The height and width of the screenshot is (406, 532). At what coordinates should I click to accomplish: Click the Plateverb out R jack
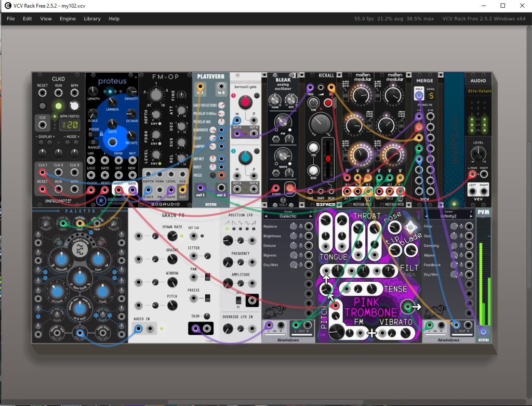coord(221,188)
